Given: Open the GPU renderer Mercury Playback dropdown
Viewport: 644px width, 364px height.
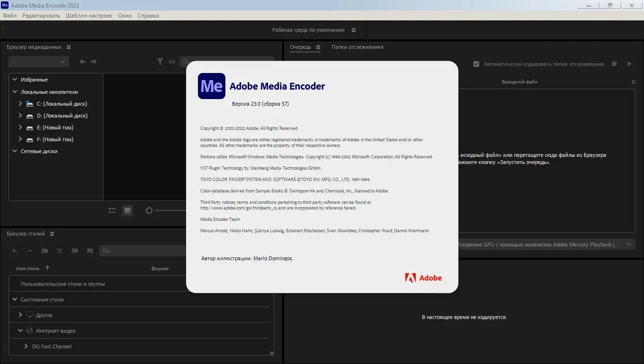Looking at the screenshot, I should pyautogui.click(x=545, y=245).
